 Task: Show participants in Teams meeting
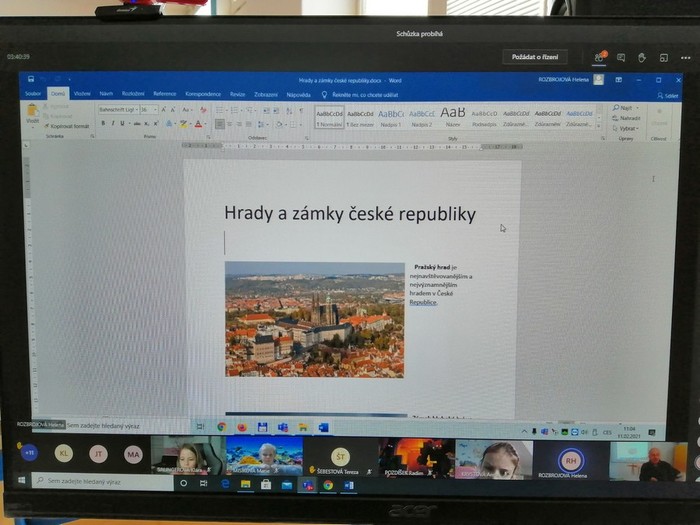pos(599,57)
